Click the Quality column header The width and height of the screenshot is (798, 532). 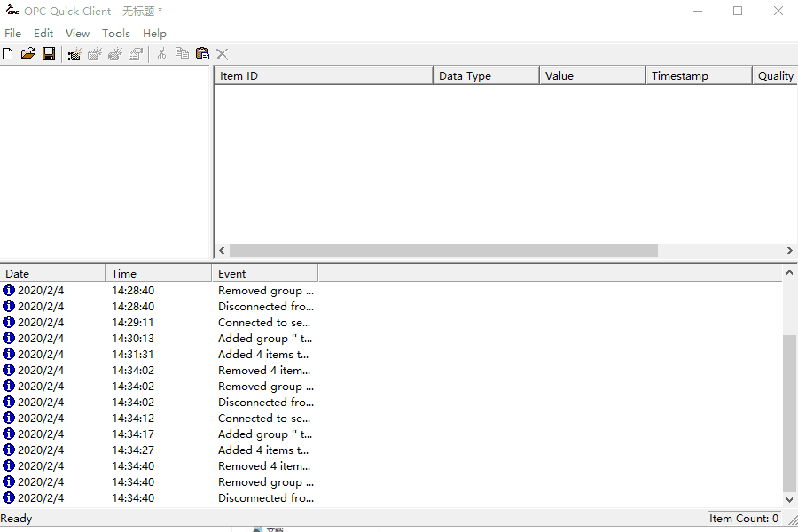(775, 76)
